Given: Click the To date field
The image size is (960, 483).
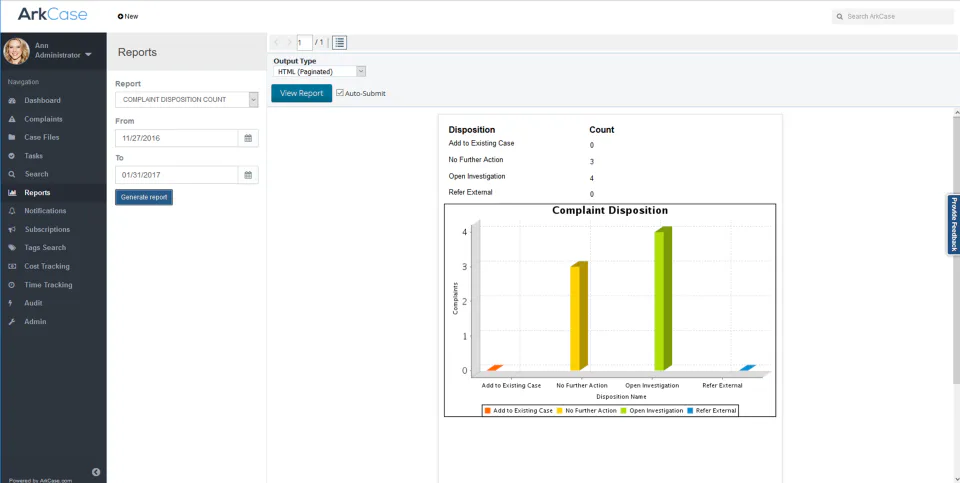Looking at the screenshot, I should pos(176,175).
